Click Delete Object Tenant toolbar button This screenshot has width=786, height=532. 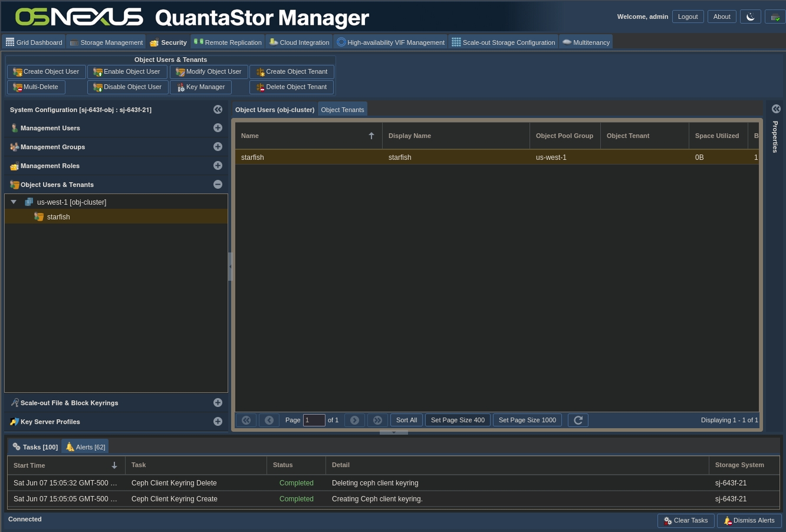click(291, 87)
